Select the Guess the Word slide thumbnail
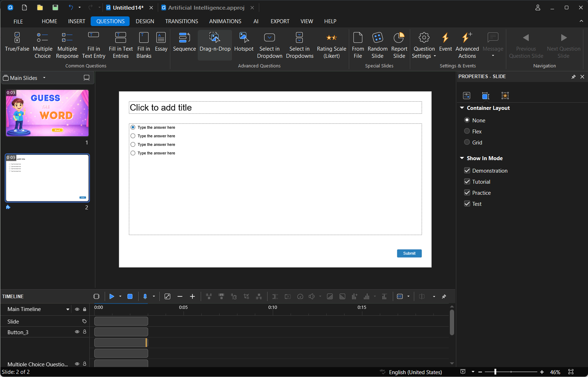588x377 pixels. 47,113
